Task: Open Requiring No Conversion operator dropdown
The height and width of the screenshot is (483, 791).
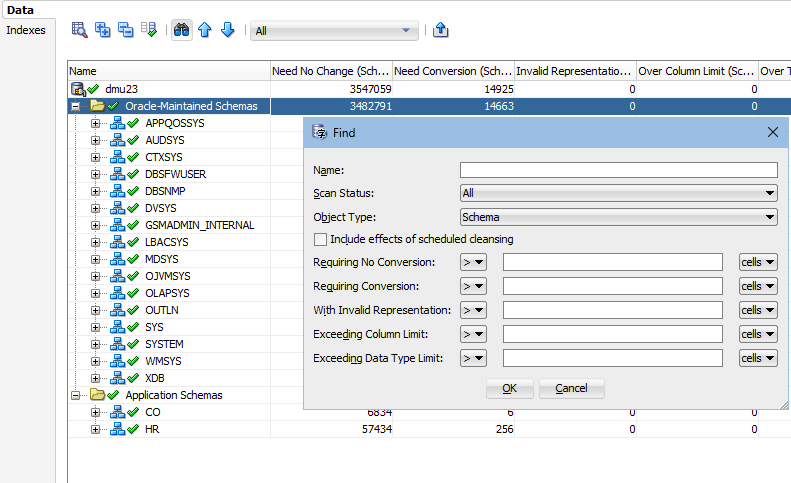Action: (473, 262)
